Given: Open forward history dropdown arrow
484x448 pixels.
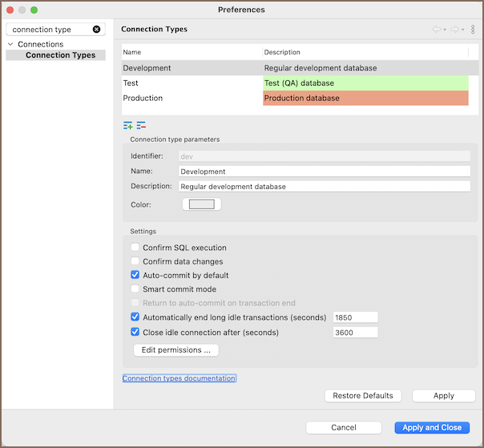Looking at the screenshot, I should (462, 30).
